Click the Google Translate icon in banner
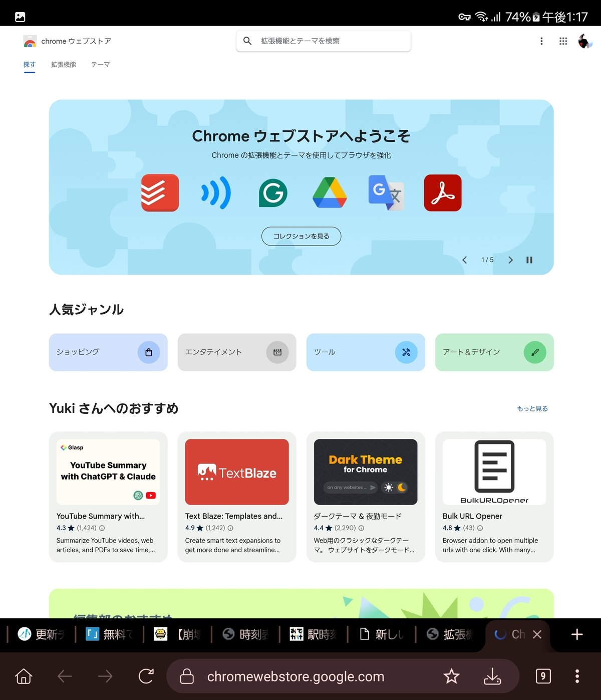This screenshot has width=601, height=700. click(x=386, y=192)
